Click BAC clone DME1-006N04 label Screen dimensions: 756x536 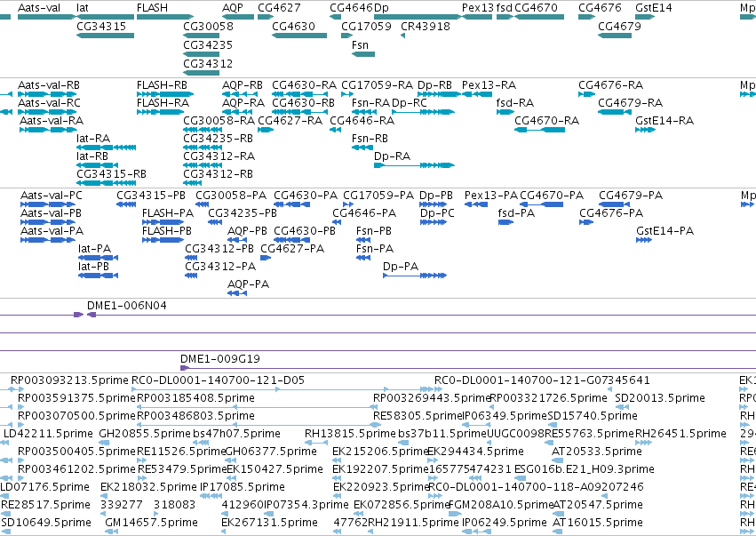[127, 306]
